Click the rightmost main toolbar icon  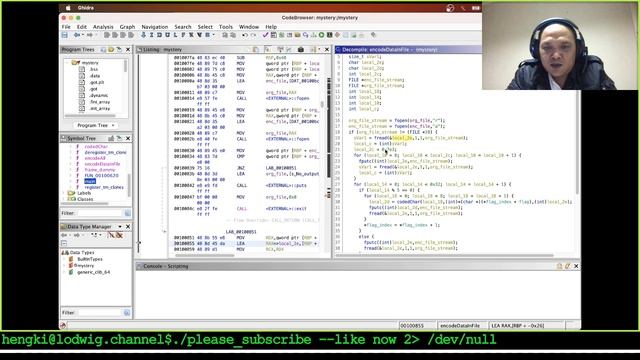(x=373, y=36)
